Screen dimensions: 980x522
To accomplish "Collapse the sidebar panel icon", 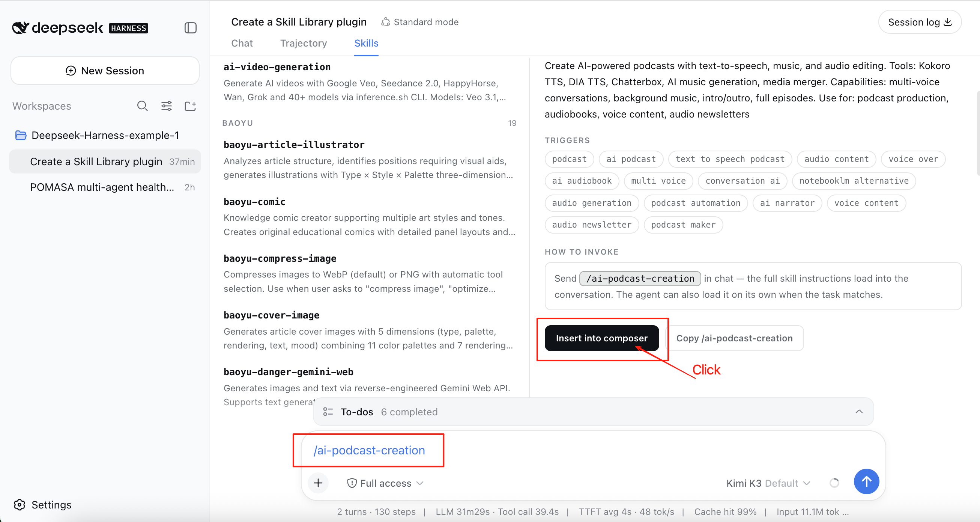I will 190,28.
